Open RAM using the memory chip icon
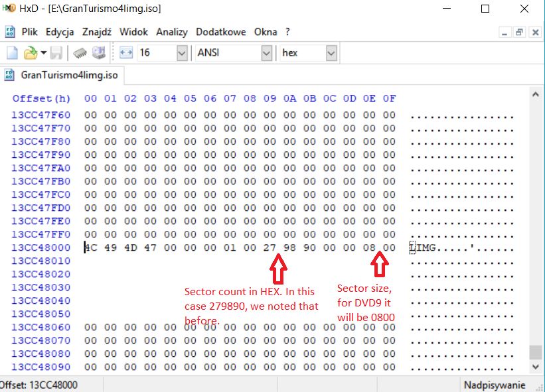545x392 pixels. point(80,53)
